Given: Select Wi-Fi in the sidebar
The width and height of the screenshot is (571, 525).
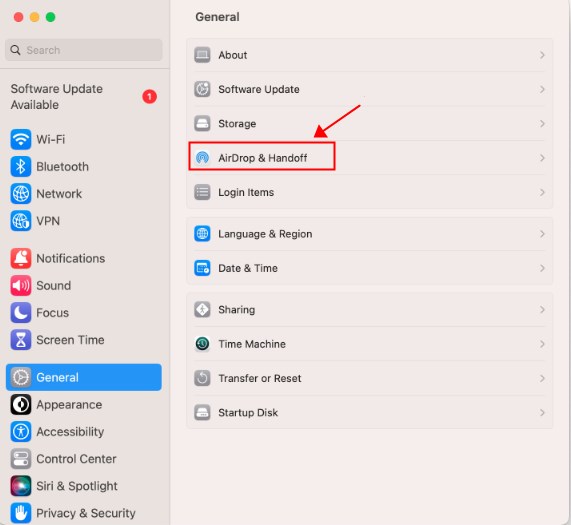Looking at the screenshot, I should click(x=84, y=139).
